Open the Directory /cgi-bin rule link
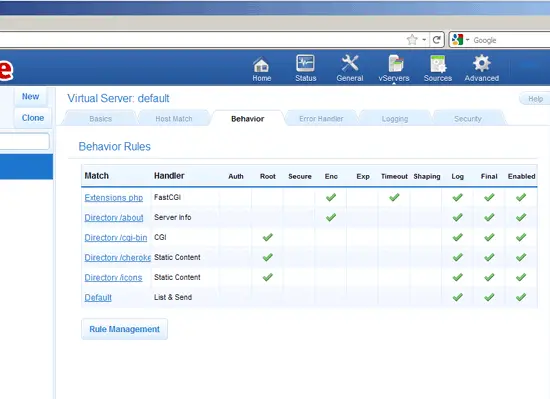Image resolution: width=550 pixels, height=399 pixels. click(x=116, y=238)
